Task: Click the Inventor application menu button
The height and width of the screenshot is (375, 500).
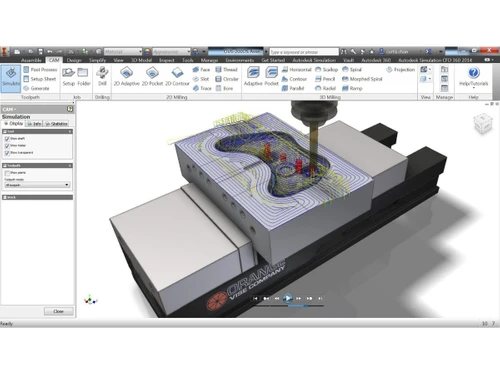Action: pyautogui.click(x=4, y=52)
